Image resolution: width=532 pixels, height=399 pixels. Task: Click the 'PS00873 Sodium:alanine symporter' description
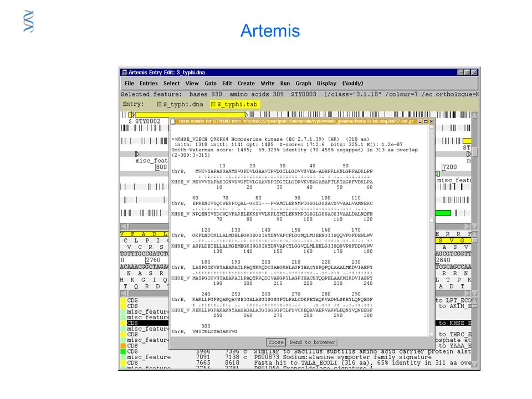342,357
